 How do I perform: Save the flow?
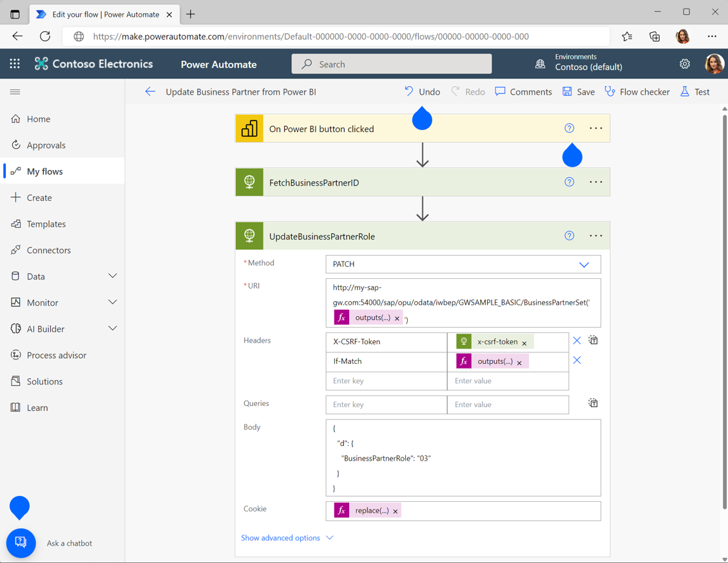[x=579, y=92]
